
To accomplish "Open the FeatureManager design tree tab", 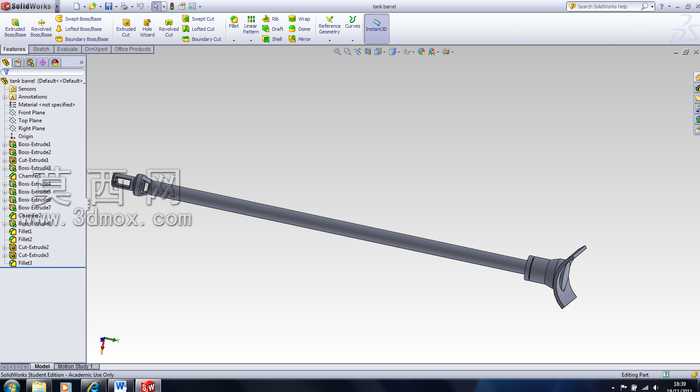I will tap(6, 63).
